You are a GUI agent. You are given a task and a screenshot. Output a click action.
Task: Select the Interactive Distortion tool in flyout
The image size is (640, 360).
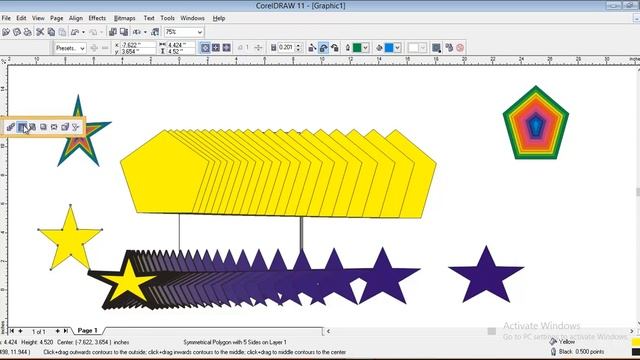click(32, 127)
